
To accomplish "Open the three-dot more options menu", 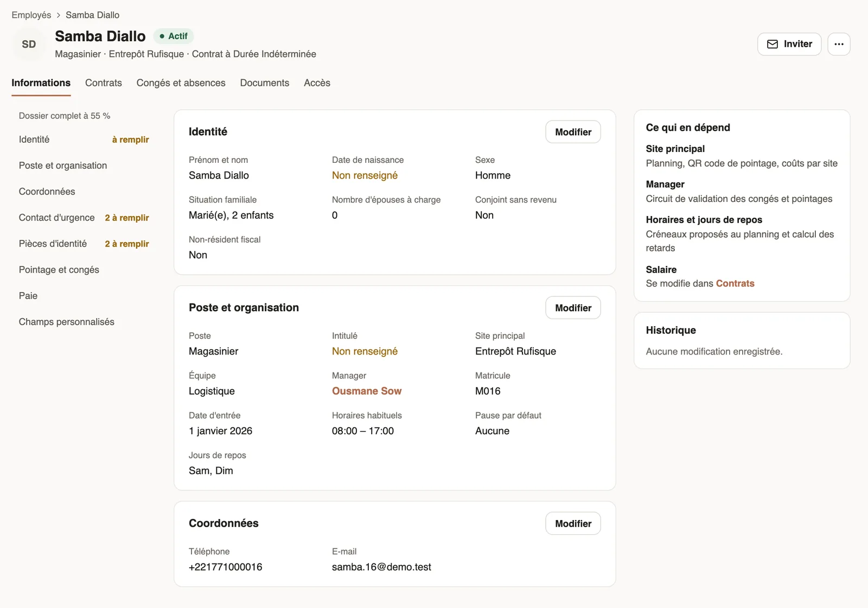I will (839, 44).
